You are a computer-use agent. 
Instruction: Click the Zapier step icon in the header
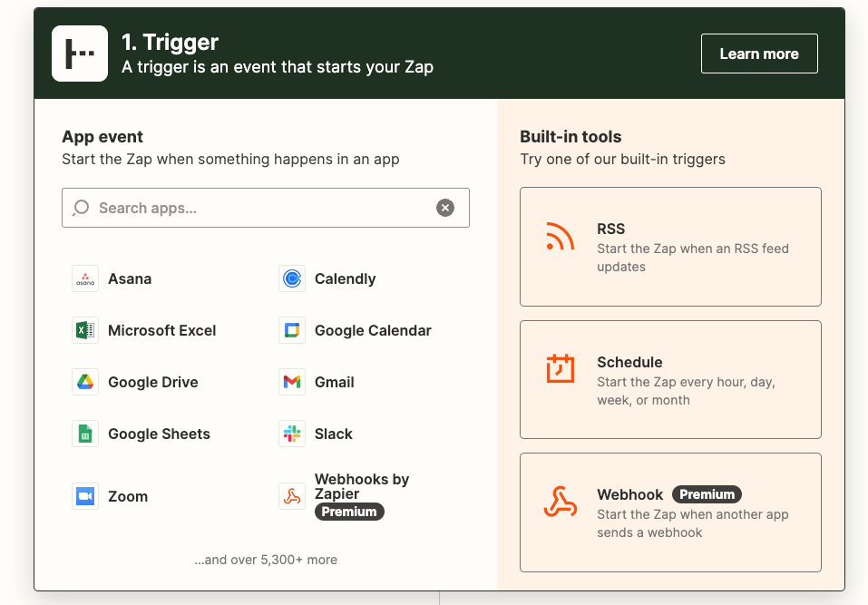coord(80,54)
